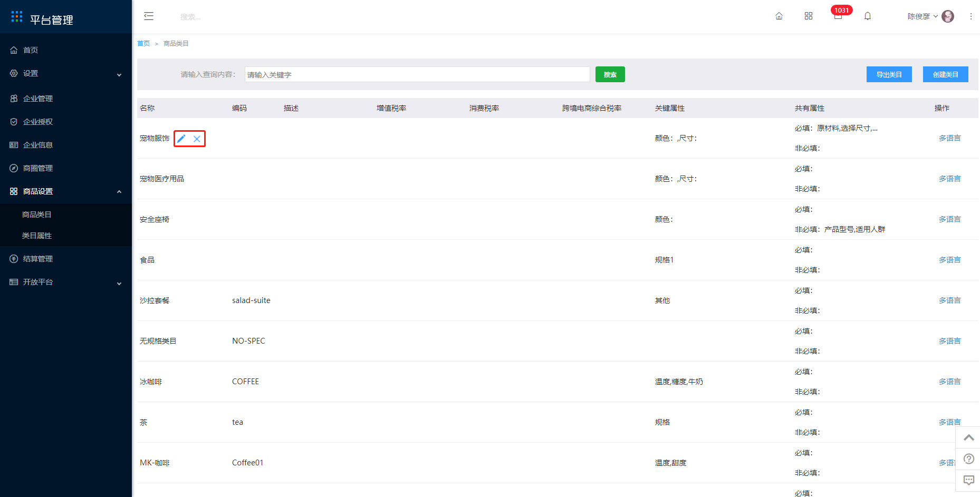Click the green 搜索 button
Screen dimensions: 980x497
pyautogui.click(x=610, y=74)
